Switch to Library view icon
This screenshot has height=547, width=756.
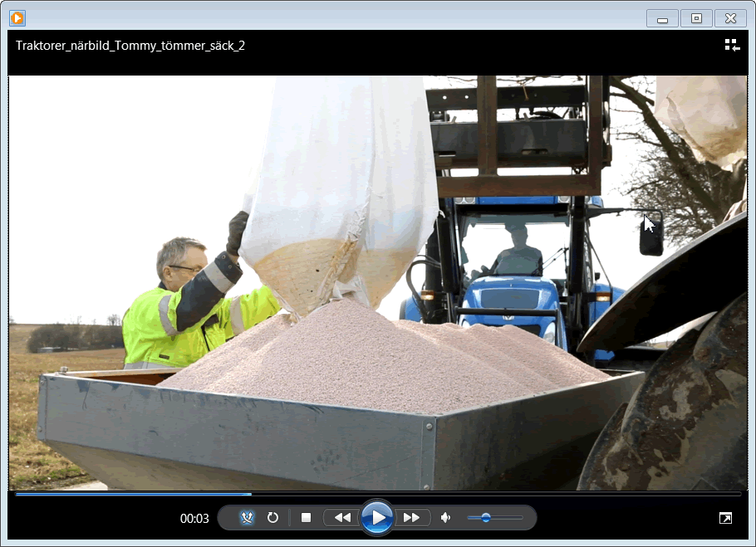(x=732, y=46)
